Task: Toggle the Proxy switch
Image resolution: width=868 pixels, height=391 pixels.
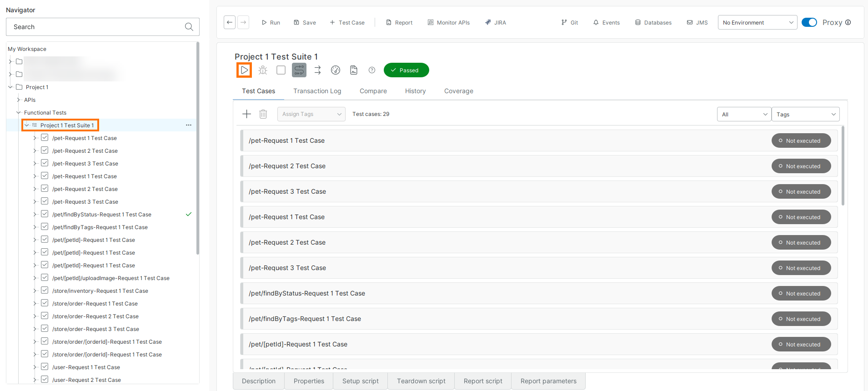Action: [x=809, y=22]
